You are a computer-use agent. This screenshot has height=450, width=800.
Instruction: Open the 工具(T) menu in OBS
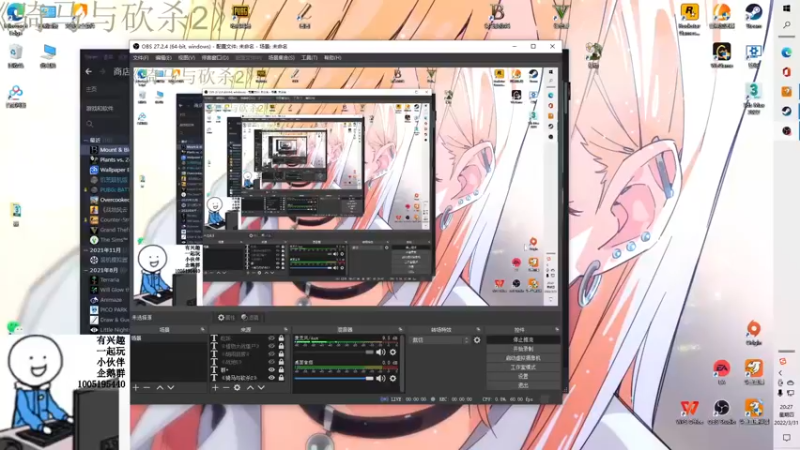309,58
